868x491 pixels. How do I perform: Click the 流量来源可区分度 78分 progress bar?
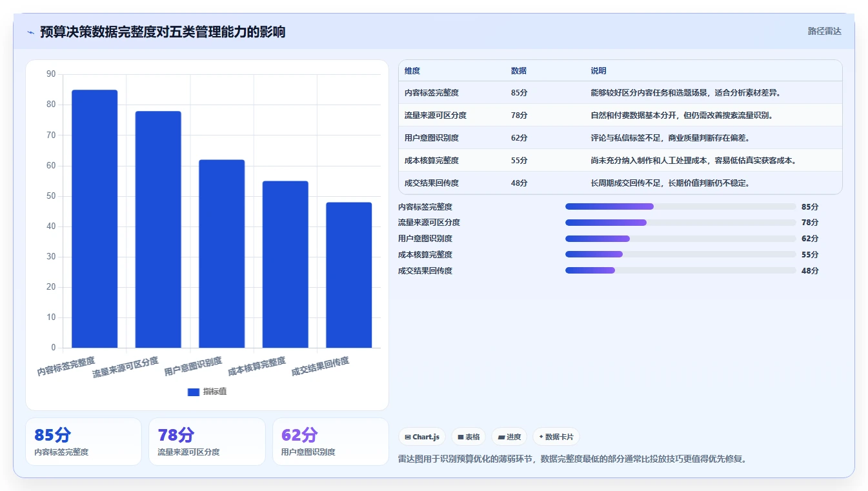click(681, 223)
